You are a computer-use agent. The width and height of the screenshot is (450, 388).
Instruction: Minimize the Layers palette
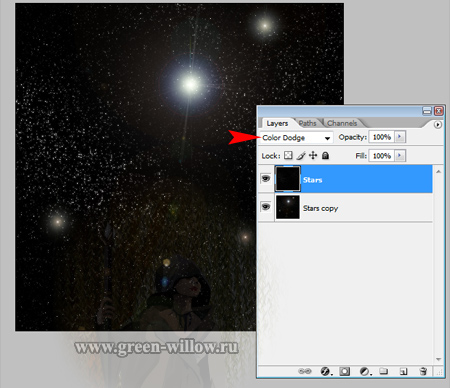point(427,111)
